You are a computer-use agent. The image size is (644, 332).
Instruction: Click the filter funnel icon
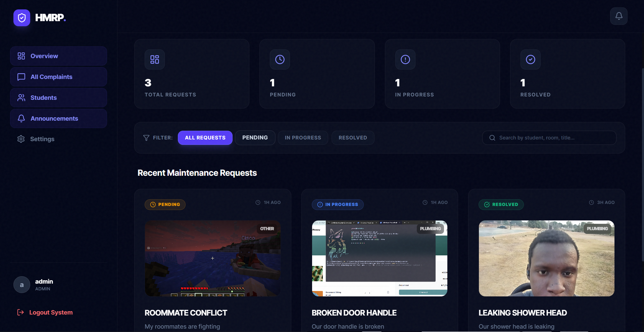coord(146,138)
